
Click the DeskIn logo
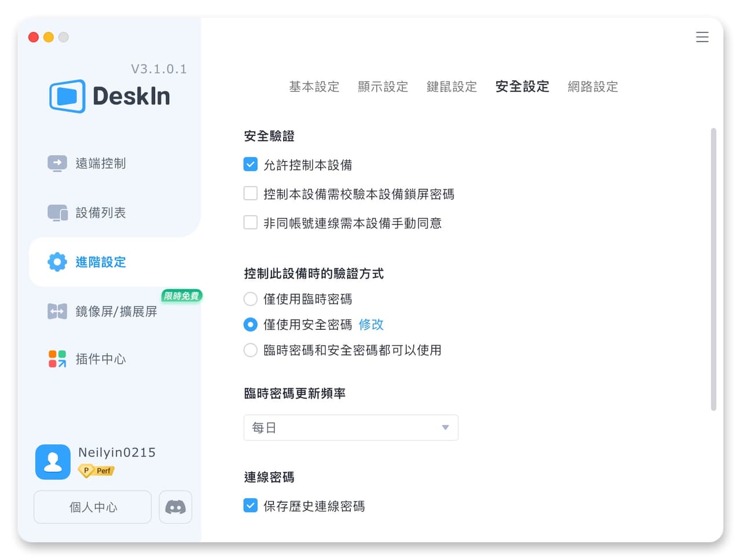tap(110, 96)
